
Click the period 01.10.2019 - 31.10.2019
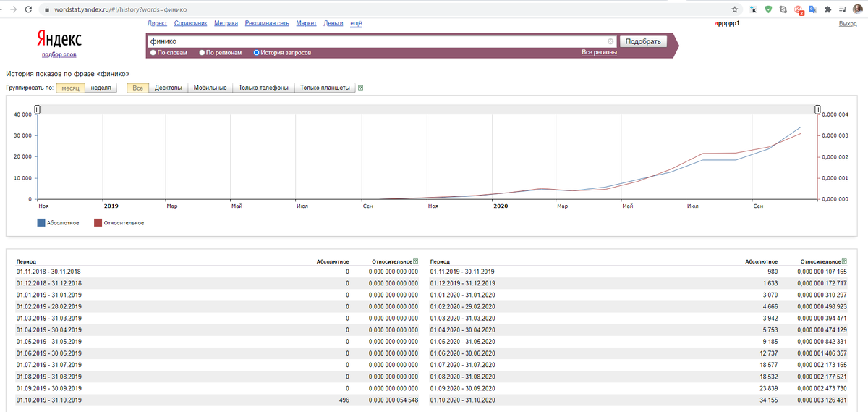pos(49,400)
